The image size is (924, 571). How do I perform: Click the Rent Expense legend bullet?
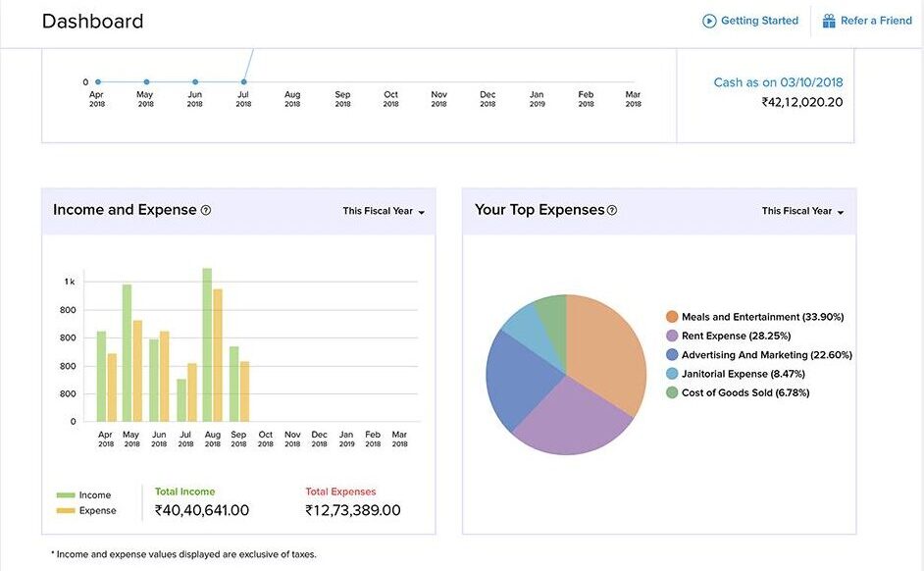tap(671, 335)
